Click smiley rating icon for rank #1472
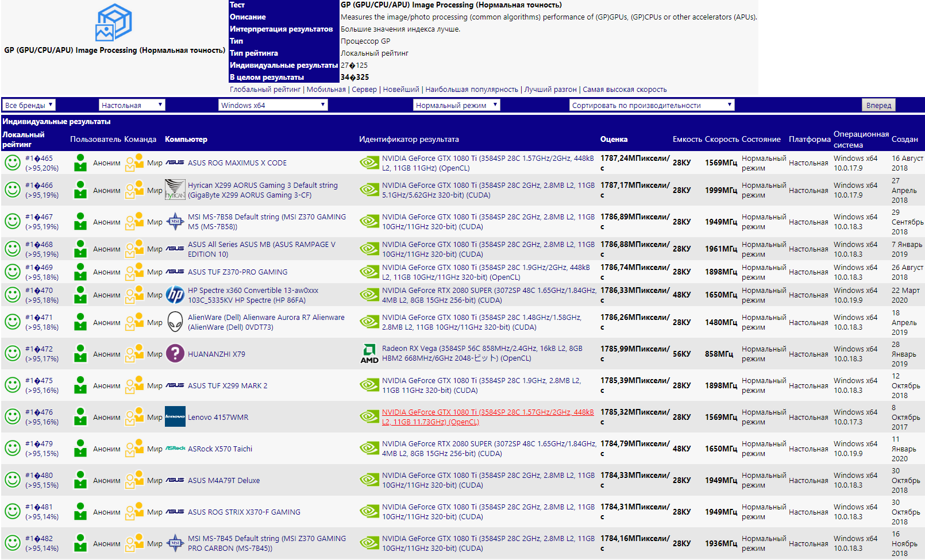The height and width of the screenshot is (560, 925). tap(13, 353)
